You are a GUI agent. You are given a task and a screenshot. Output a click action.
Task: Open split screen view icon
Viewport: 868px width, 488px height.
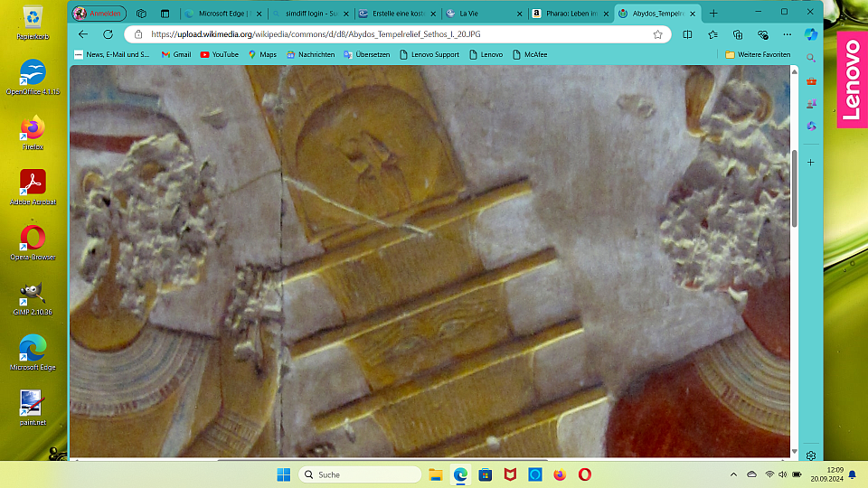(687, 34)
